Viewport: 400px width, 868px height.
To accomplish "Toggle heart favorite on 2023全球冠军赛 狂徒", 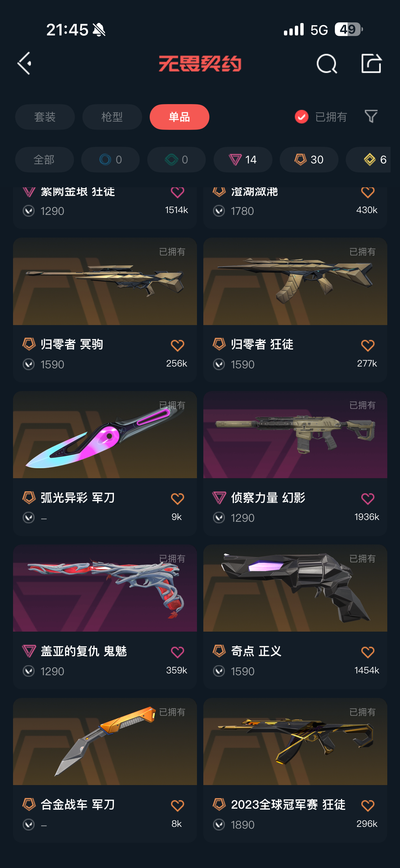I will coord(368,806).
